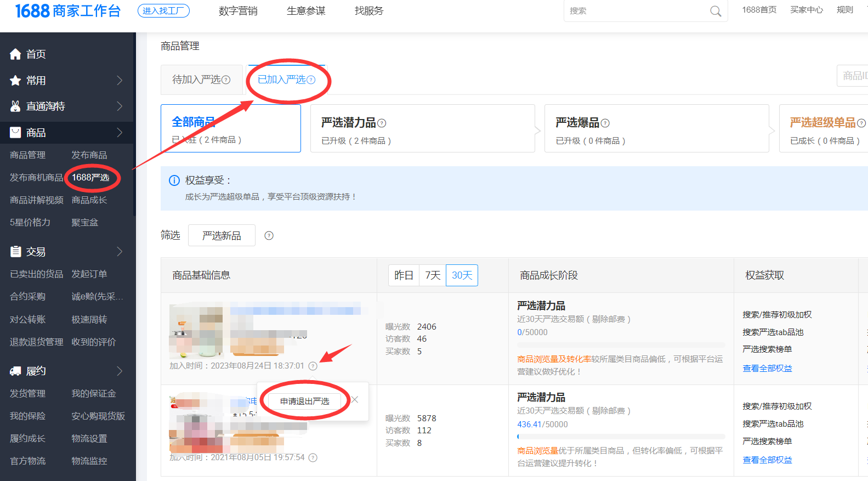Screen dimensions: 868x481
Task: Select the 严选潜力品 card
Action: (422, 128)
